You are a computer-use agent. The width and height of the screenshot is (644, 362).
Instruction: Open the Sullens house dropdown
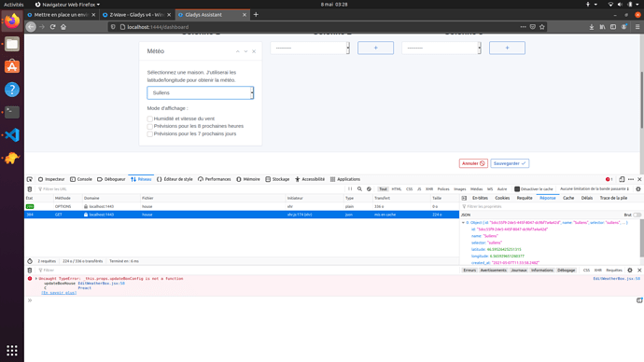(x=201, y=92)
